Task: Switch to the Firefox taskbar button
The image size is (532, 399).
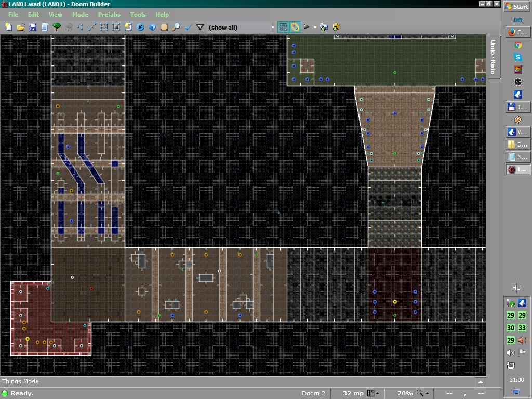Action: click(x=518, y=32)
